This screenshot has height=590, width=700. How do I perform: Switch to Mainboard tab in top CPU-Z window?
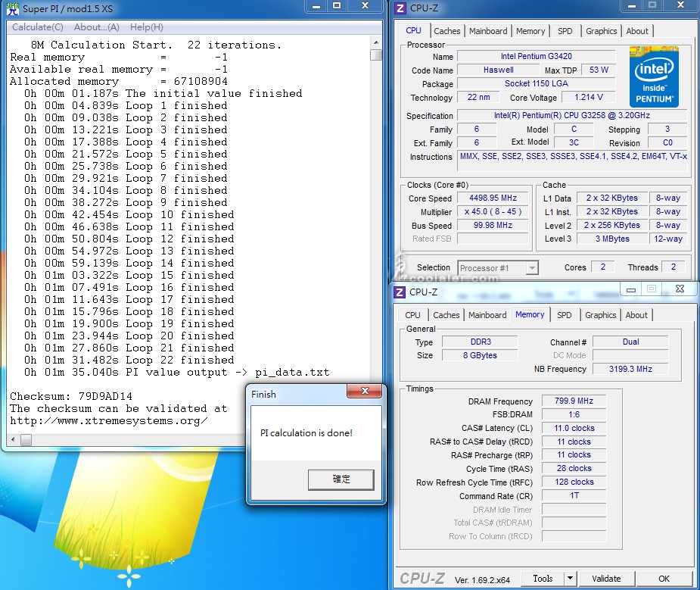pyautogui.click(x=488, y=31)
